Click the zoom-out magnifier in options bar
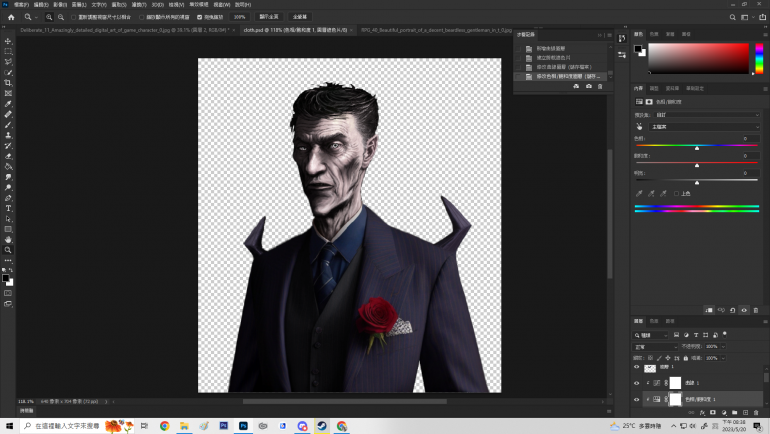The image size is (770, 434). [x=60, y=17]
